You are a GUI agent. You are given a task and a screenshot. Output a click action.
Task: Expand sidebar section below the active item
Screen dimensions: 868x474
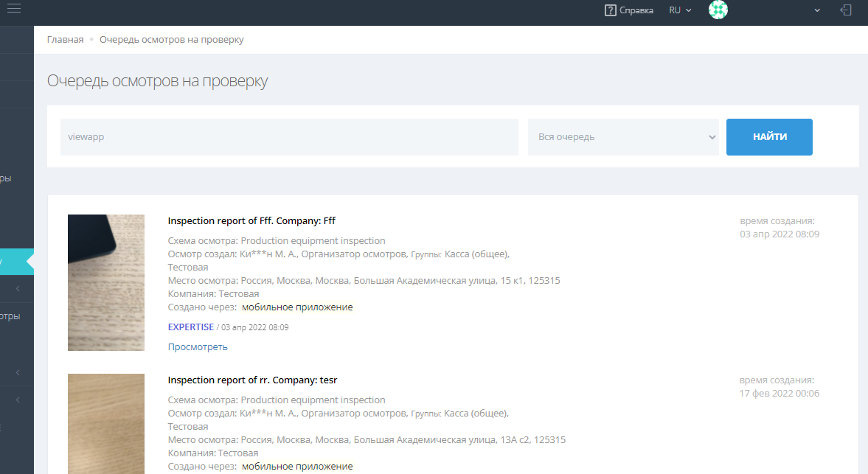pyautogui.click(x=17, y=288)
